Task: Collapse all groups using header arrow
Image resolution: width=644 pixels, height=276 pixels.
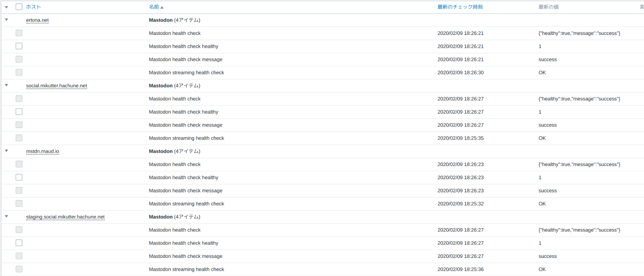Action: (x=6, y=7)
